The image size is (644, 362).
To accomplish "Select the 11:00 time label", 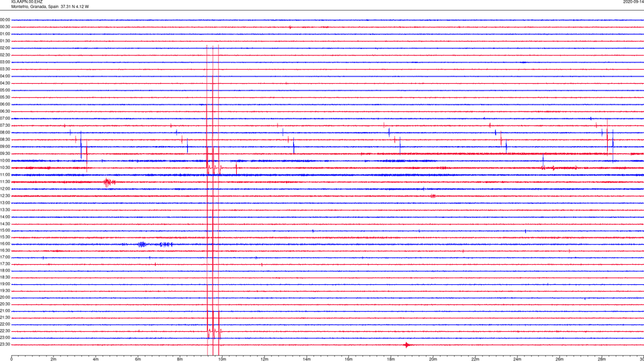I will coord(5,175).
